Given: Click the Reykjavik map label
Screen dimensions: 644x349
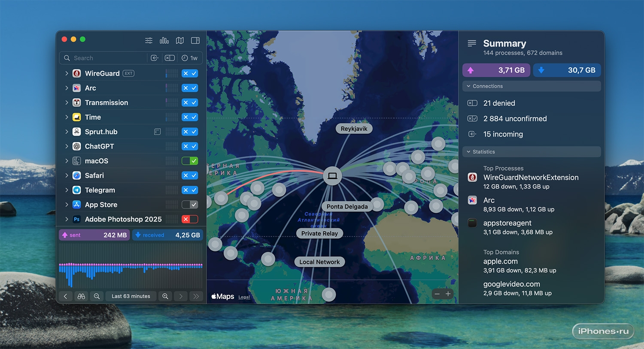Looking at the screenshot, I should tap(354, 129).
